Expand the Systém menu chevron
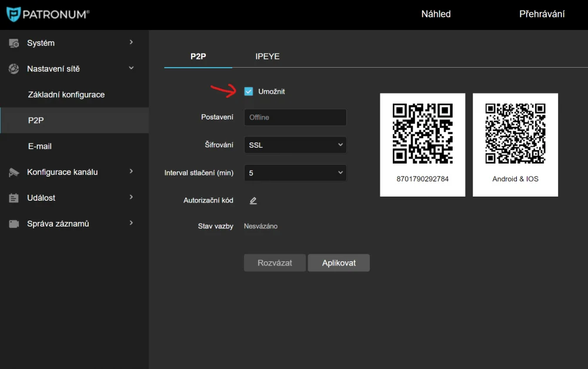The width and height of the screenshot is (588, 369). tap(131, 42)
